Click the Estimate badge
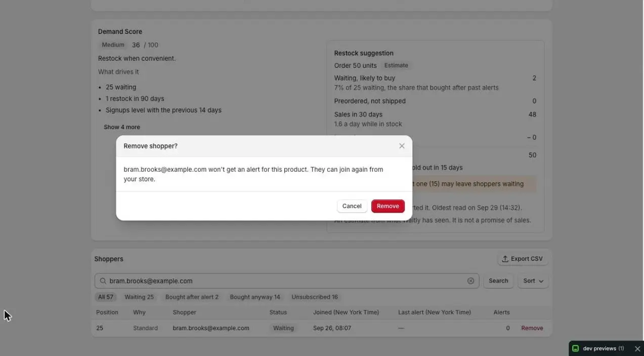Viewport: 644px width, 356px height. pyautogui.click(x=396, y=65)
